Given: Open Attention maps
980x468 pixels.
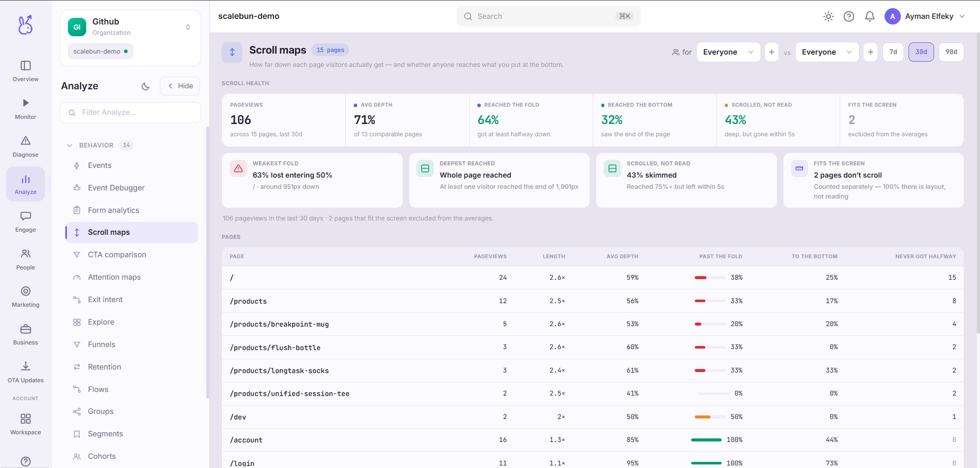Looking at the screenshot, I should click(x=132, y=277).
